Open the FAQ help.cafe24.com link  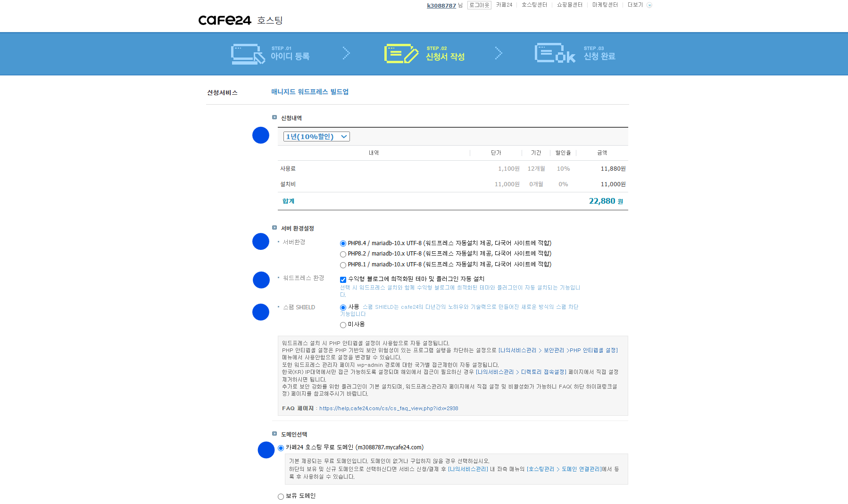(389, 408)
